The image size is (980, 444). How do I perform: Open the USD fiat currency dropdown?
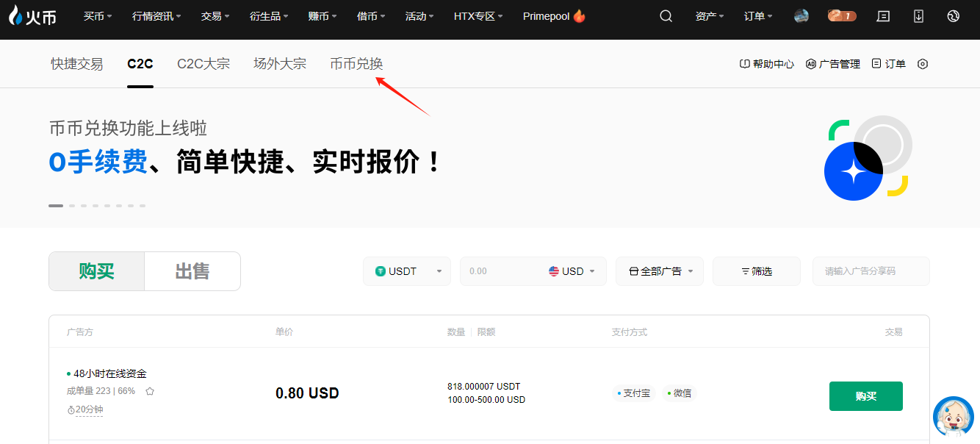(572, 271)
